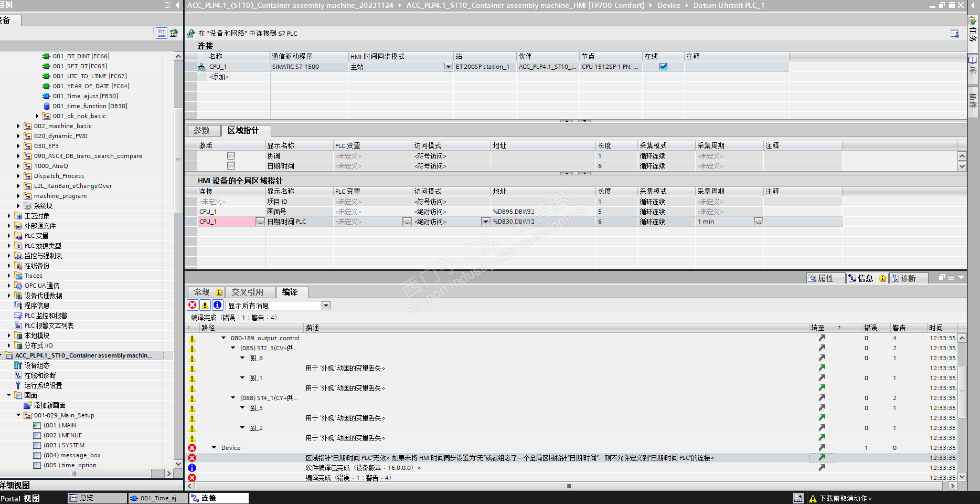Open the 属性 inspector tab

(x=825, y=278)
